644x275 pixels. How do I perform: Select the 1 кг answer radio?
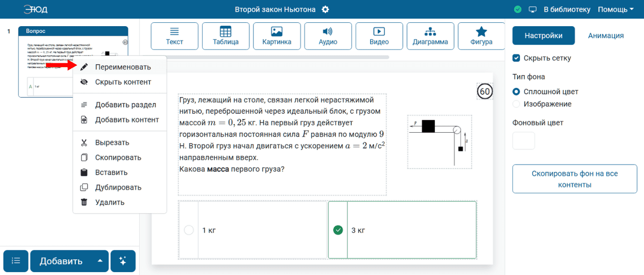pos(189,230)
